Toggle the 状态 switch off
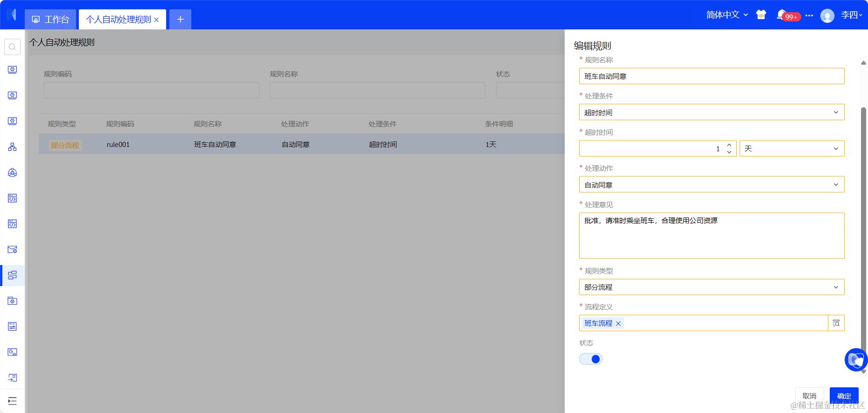This screenshot has width=868, height=413. coord(591,359)
